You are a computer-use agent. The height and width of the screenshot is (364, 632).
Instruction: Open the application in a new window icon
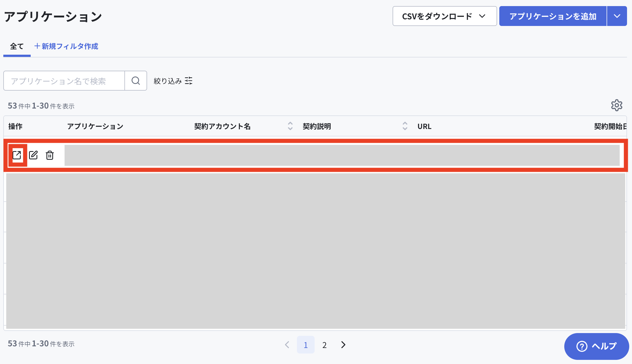[17, 155]
